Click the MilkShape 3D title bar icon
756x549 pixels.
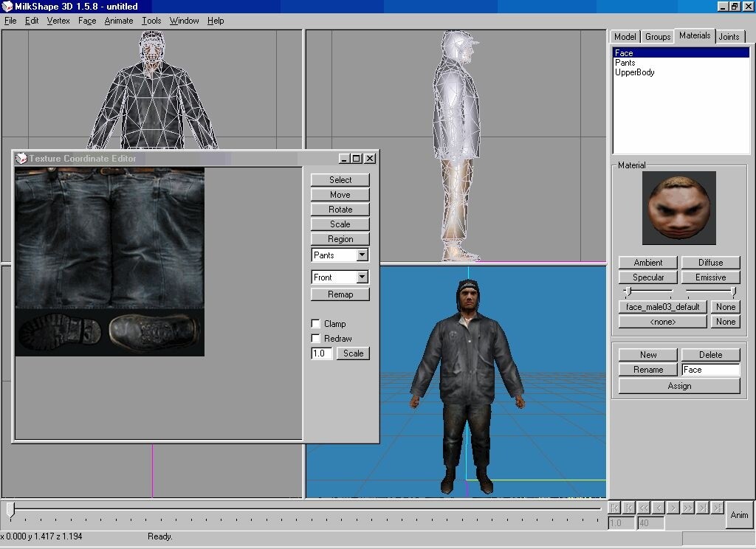point(7,6)
